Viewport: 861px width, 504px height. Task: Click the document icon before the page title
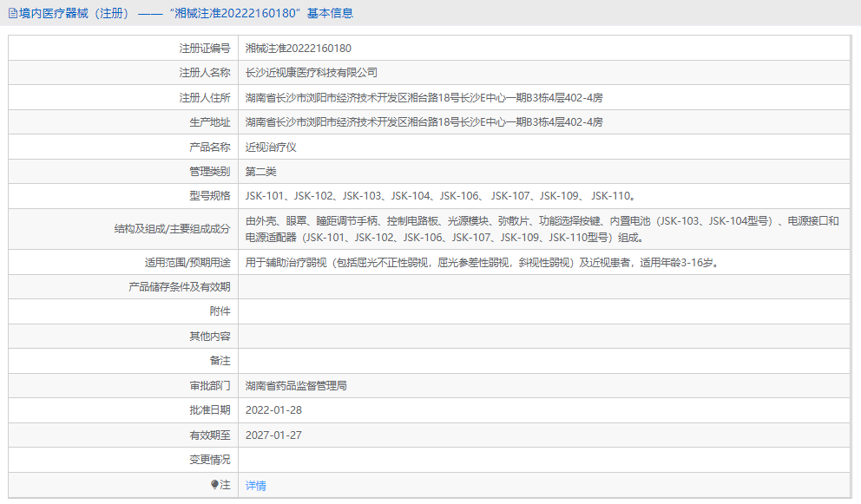pyautogui.click(x=13, y=13)
